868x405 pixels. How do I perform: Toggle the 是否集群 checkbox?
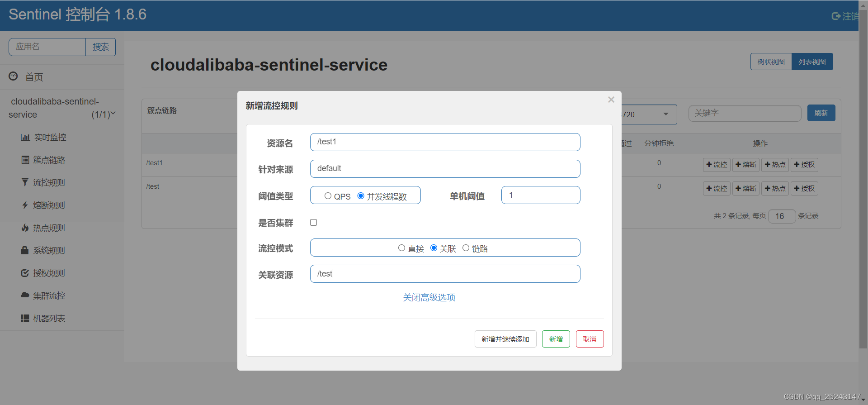pos(313,222)
